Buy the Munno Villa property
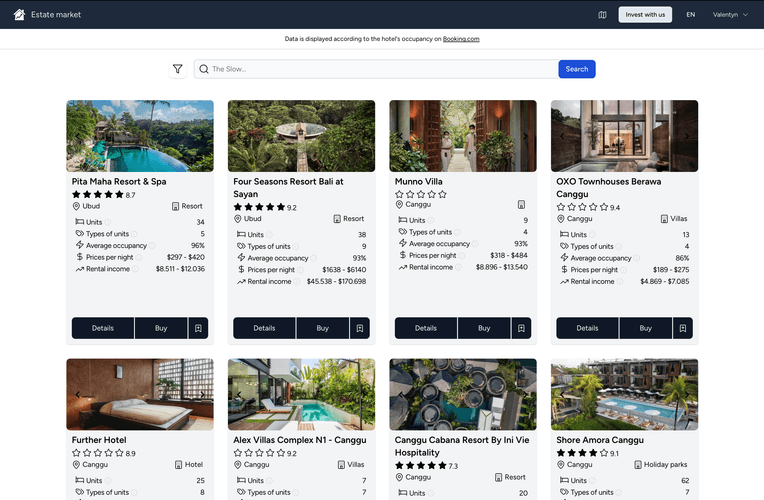Screen dimensions: 764x500 click(484, 328)
